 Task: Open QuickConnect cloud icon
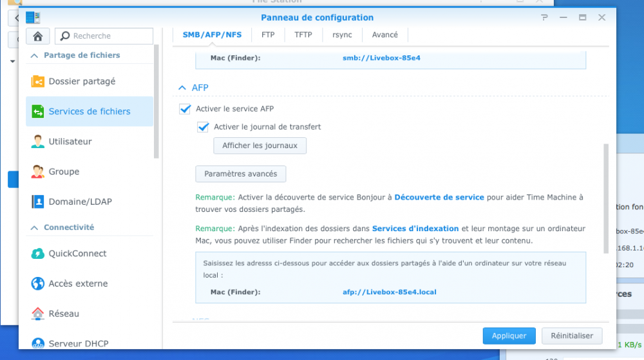[38, 254]
